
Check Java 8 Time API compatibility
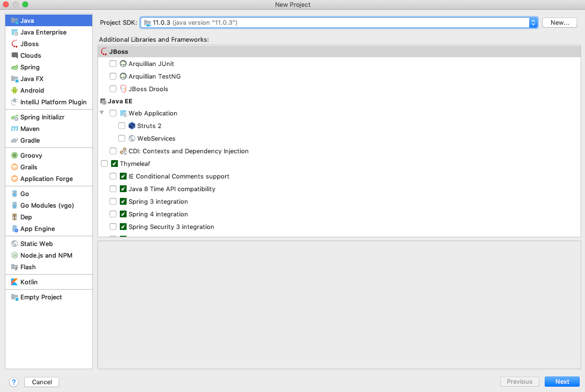113,189
